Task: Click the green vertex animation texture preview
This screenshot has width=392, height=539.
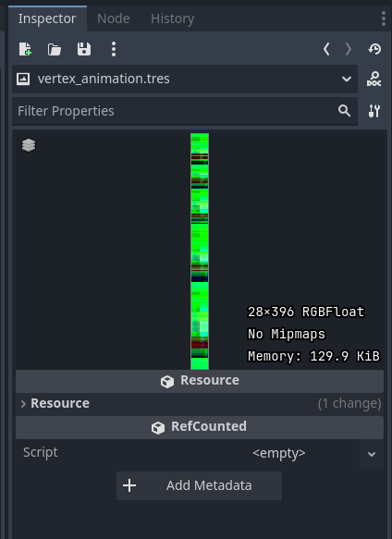Action: (200, 251)
